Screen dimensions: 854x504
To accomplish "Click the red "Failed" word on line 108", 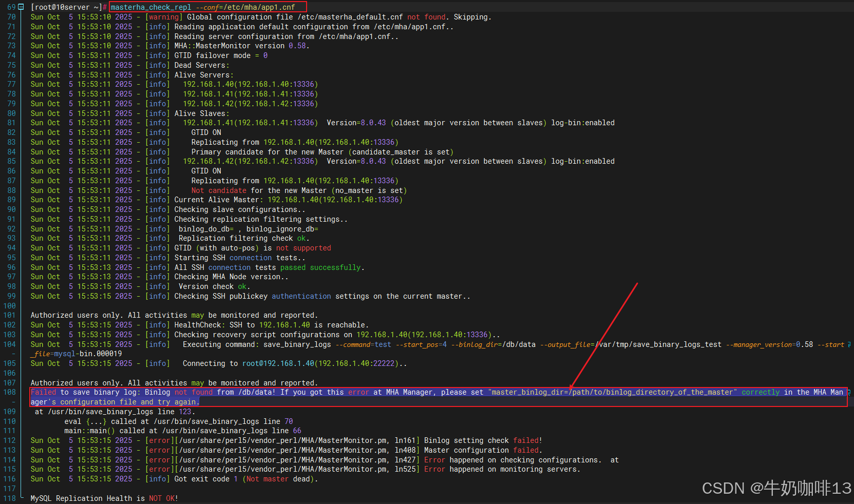I will pos(43,392).
